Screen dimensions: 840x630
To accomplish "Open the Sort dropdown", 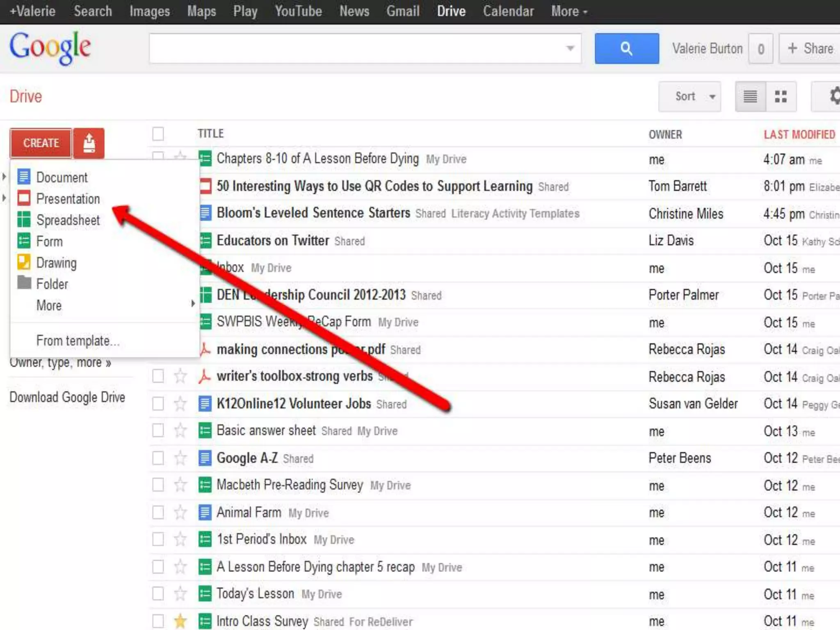I will pyautogui.click(x=689, y=97).
